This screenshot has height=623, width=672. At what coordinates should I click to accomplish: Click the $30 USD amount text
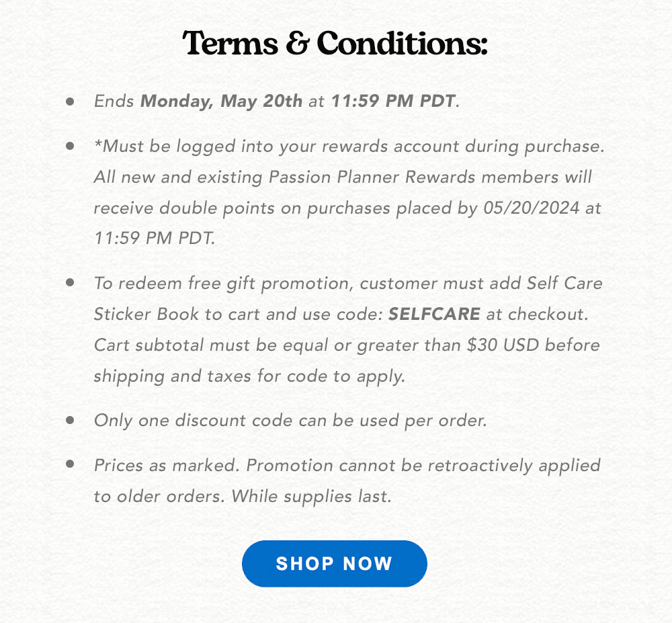[503, 345]
